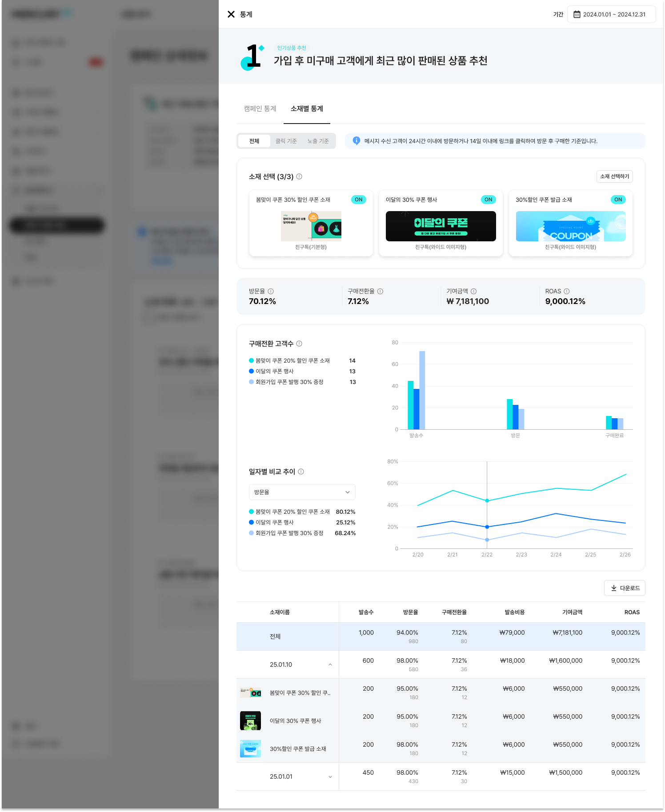The width and height of the screenshot is (665, 812).
Task: Toggle ON switch for 30%할인 쿠폰 발급 소재
Action: click(x=618, y=200)
